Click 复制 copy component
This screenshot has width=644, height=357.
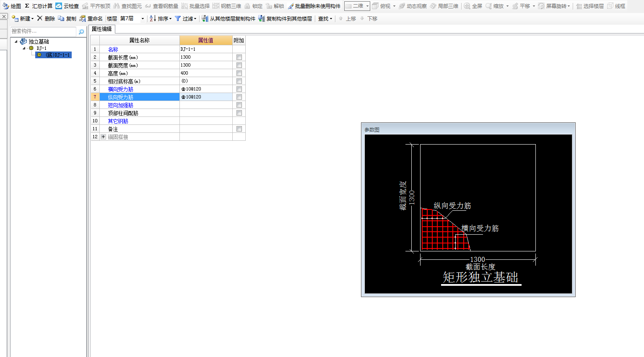[x=67, y=18]
